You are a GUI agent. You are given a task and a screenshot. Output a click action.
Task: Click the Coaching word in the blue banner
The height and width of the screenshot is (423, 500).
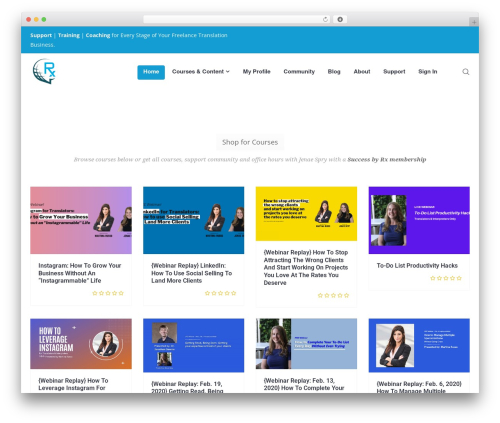tap(98, 35)
